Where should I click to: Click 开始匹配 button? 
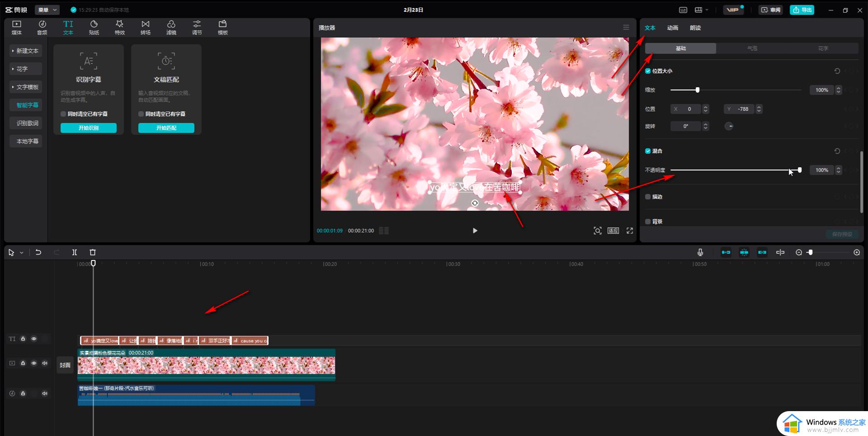pos(166,128)
